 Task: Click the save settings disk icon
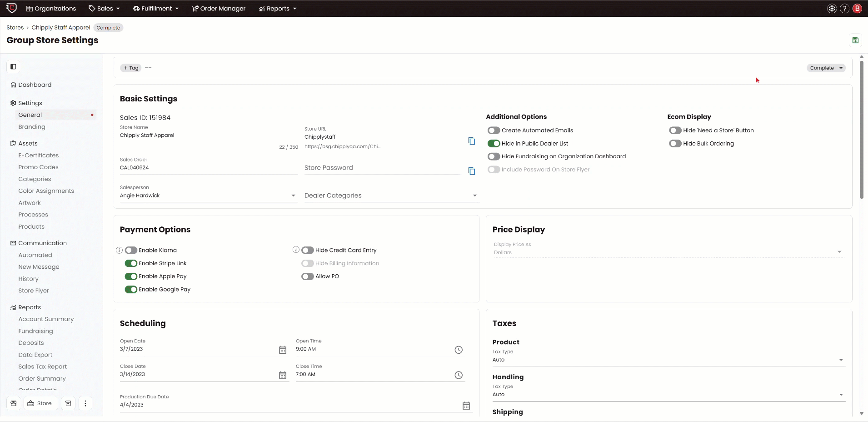coord(855,40)
